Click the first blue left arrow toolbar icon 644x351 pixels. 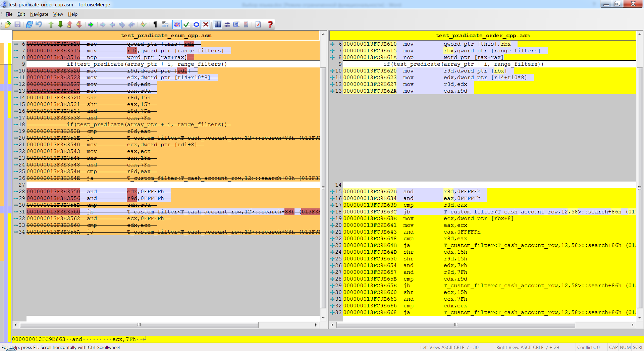click(x=112, y=24)
